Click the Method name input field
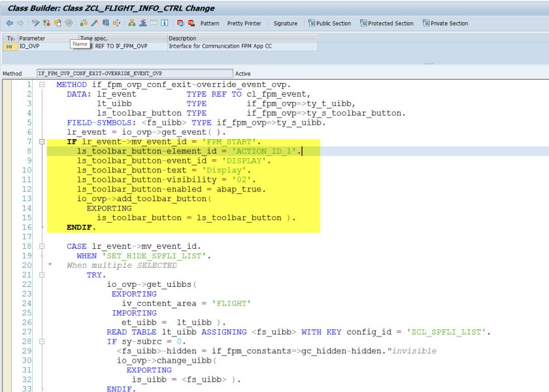 (134, 73)
